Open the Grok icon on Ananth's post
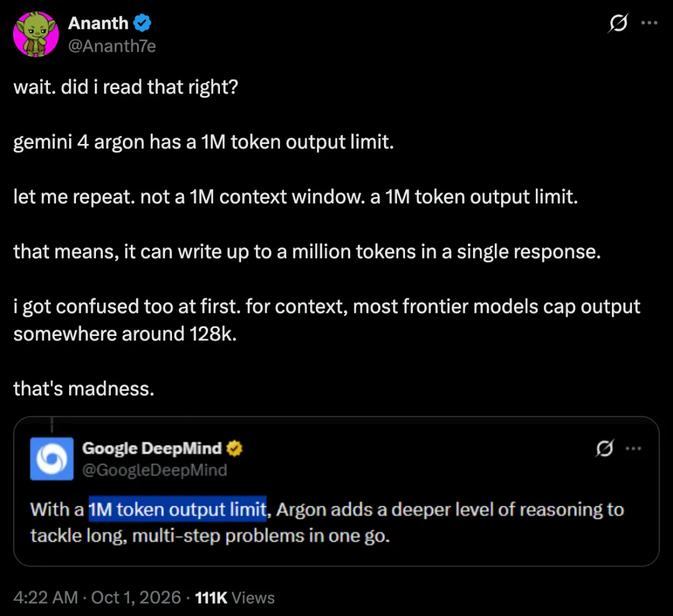673x616 pixels. coord(618,23)
